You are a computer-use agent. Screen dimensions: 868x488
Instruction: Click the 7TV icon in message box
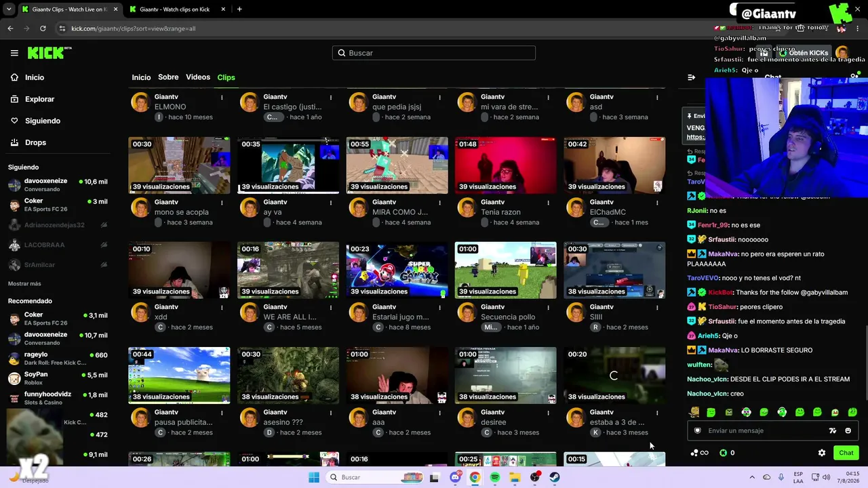pyautogui.click(x=833, y=430)
